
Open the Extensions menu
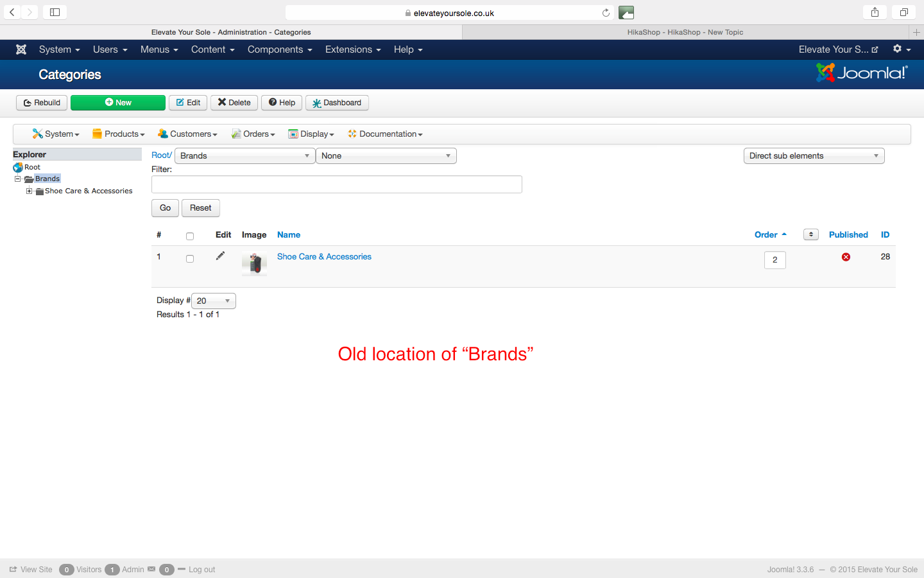(353, 49)
